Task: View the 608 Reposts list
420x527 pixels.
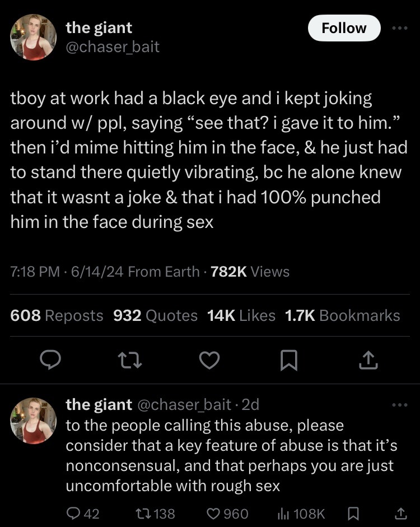Action: (x=57, y=315)
